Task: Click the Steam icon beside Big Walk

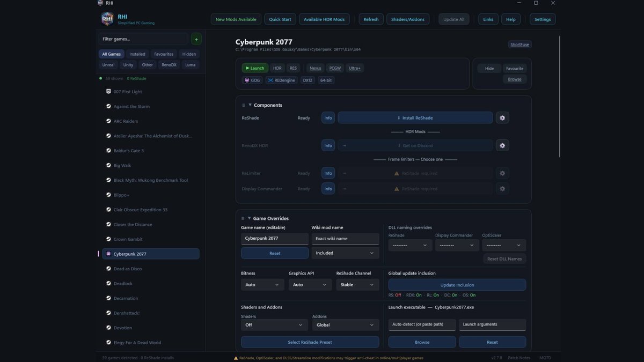Action: pyautogui.click(x=108, y=165)
